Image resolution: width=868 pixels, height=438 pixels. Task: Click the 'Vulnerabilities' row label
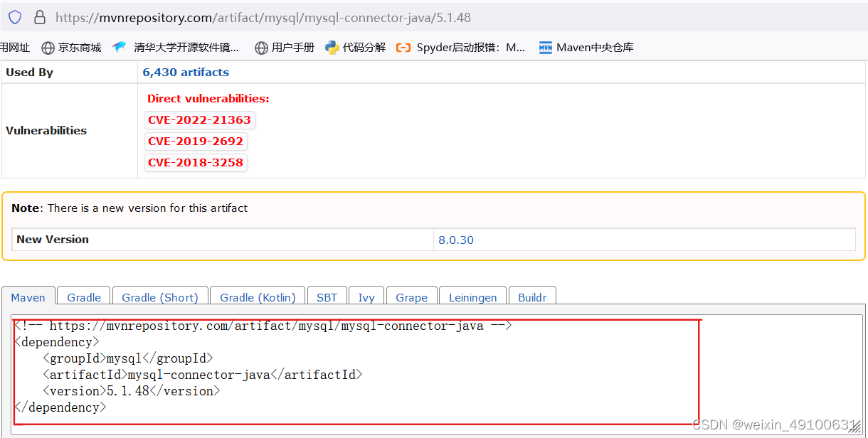[46, 131]
